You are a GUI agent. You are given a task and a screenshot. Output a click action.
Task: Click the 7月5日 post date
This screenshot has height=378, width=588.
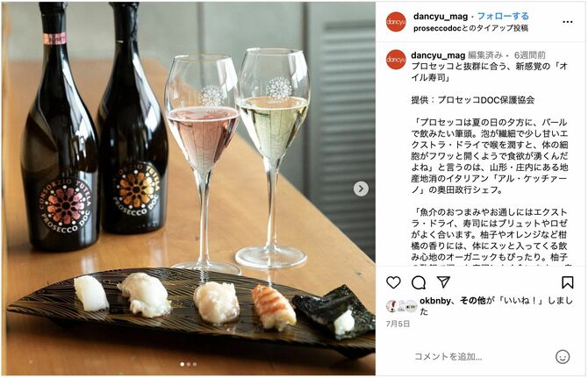pyautogui.click(x=398, y=324)
